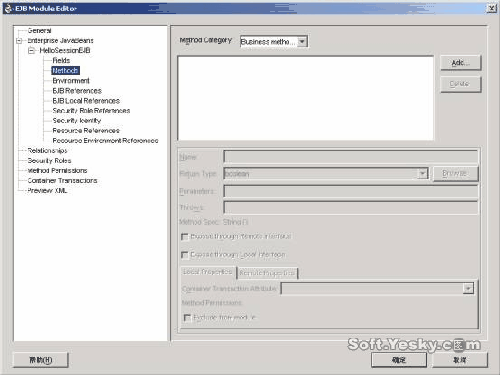Open Security Role References item

coord(91,111)
